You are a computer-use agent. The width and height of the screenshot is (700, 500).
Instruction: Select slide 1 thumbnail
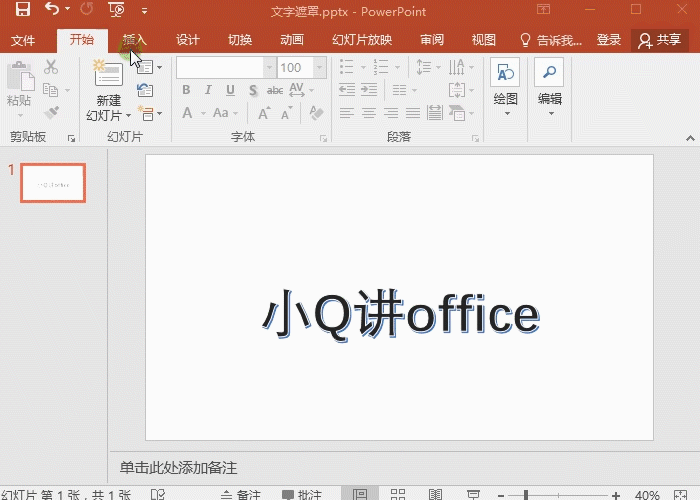[53, 183]
